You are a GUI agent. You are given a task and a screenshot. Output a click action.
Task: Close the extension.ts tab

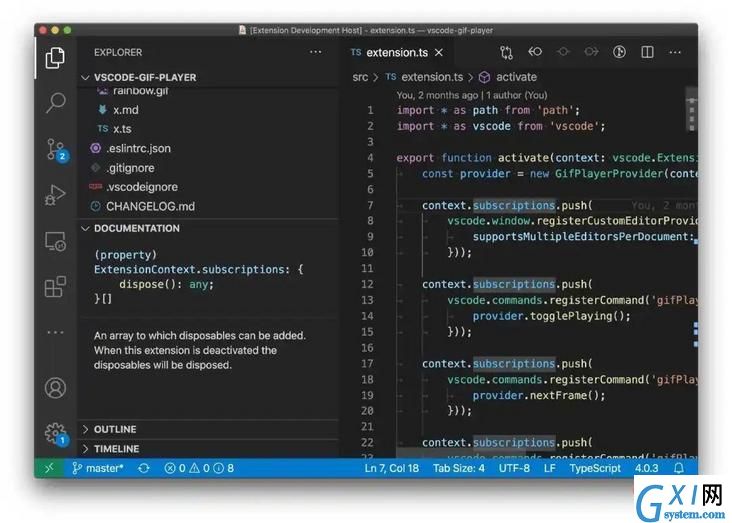click(x=439, y=52)
